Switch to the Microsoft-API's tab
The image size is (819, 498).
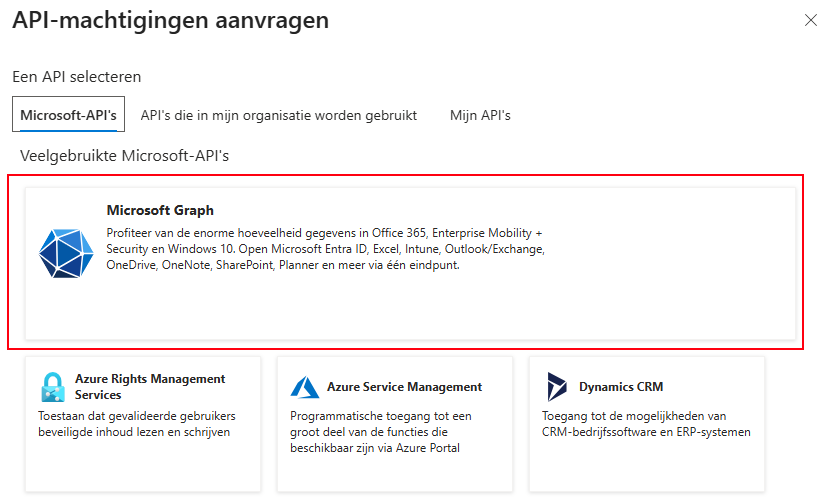[68, 114]
